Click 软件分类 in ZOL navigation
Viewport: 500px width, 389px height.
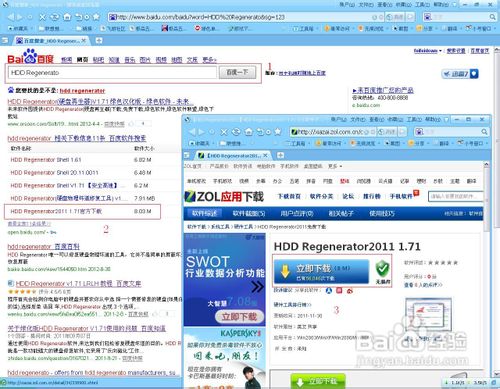(x=322, y=196)
